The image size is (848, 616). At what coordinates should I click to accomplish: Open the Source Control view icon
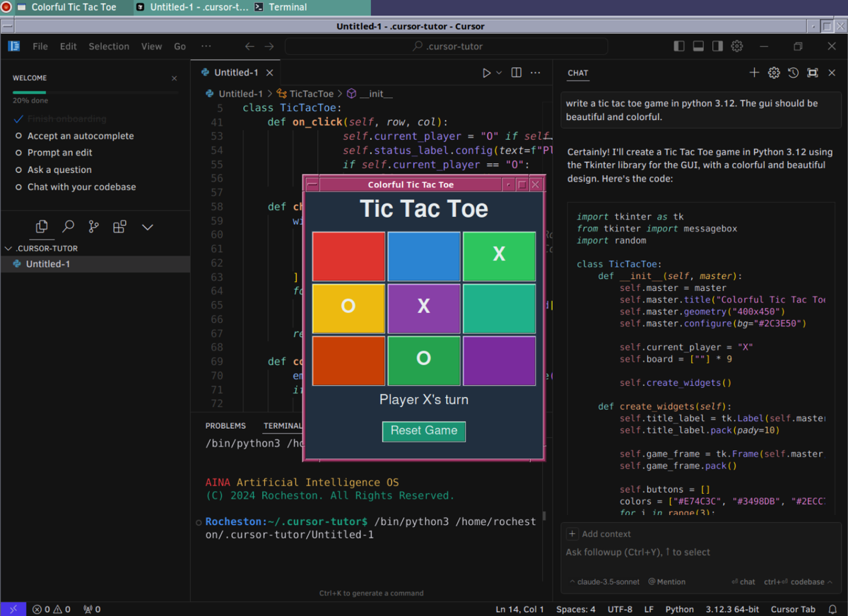pos(93,227)
